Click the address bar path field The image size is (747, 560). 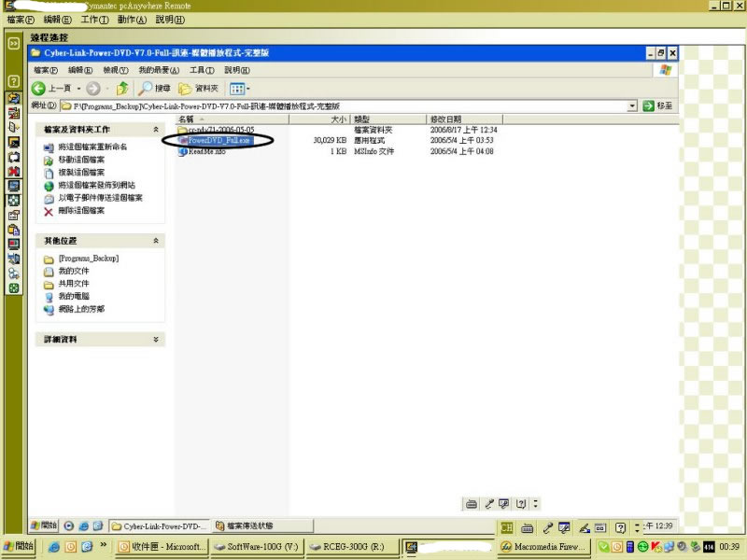tap(343, 105)
